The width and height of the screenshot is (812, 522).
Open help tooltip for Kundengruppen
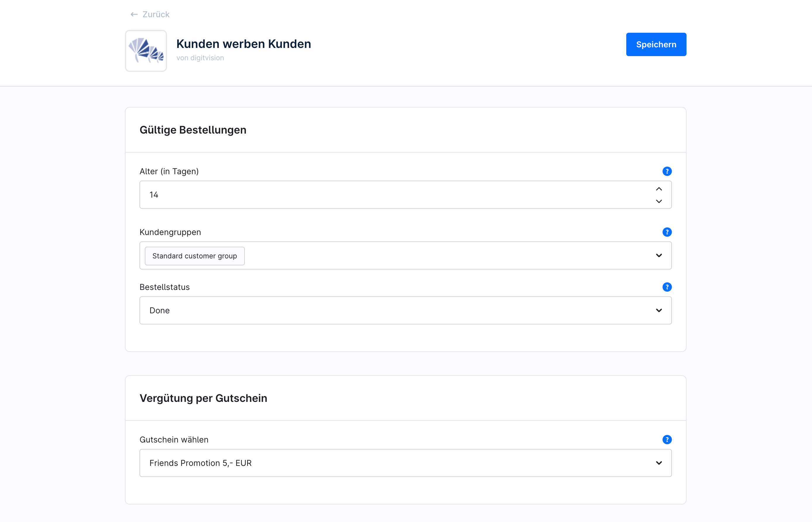[667, 232]
